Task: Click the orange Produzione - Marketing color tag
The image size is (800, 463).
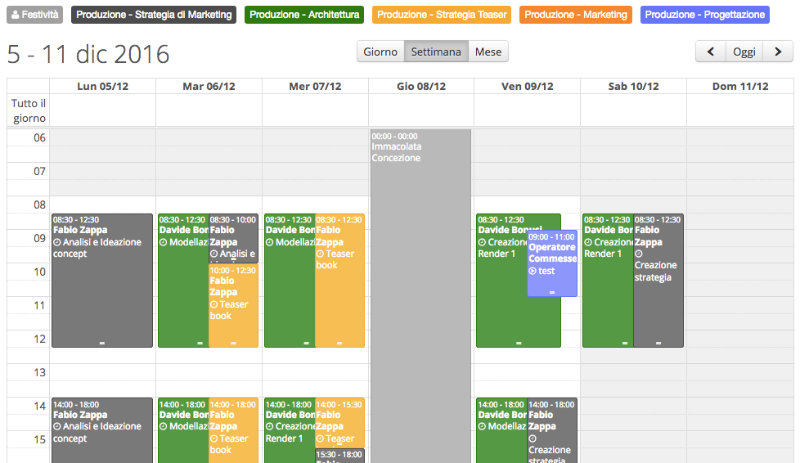Action: coord(575,15)
